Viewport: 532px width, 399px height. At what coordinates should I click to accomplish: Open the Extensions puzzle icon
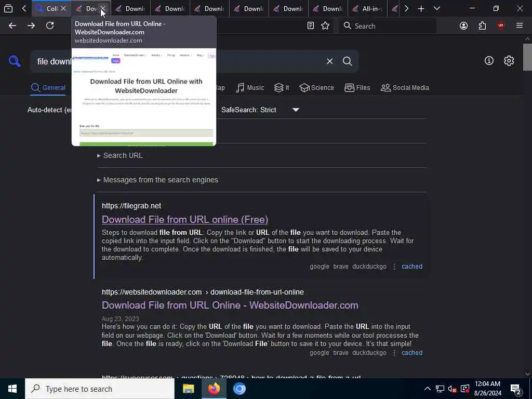click(482, 26)
